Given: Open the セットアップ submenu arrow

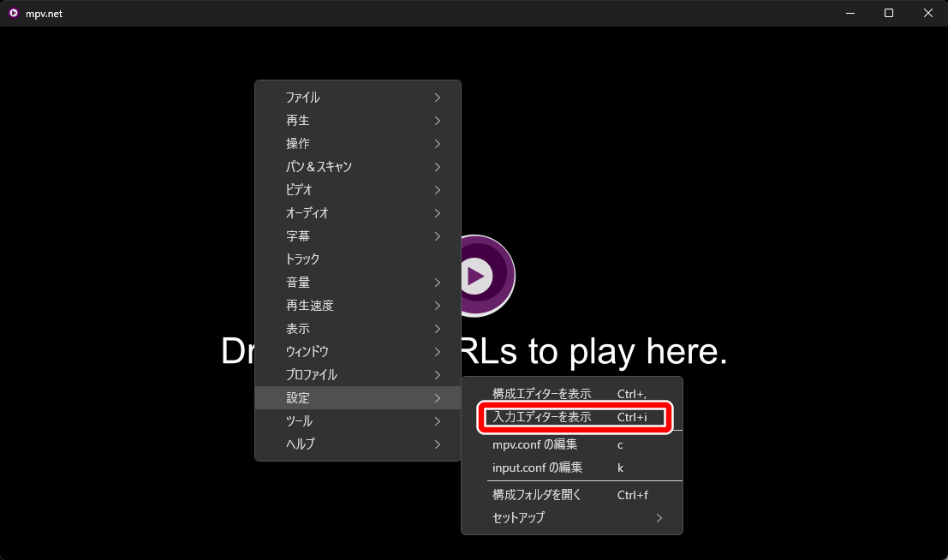Looking at the screenshot, I should click(659, 518).
